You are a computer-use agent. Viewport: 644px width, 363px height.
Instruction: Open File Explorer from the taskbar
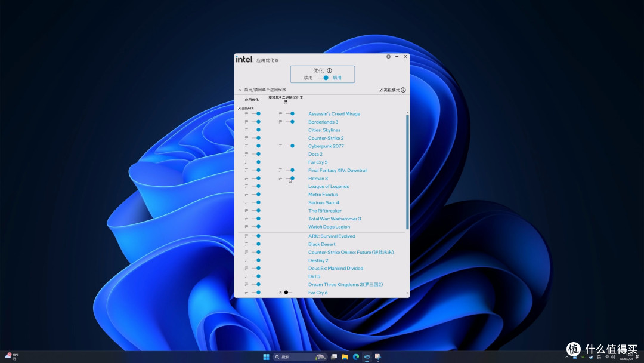coord(345,357)
